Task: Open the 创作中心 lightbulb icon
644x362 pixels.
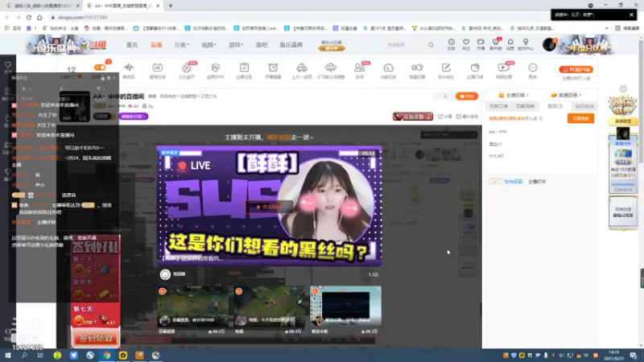Action: point(526,44)
